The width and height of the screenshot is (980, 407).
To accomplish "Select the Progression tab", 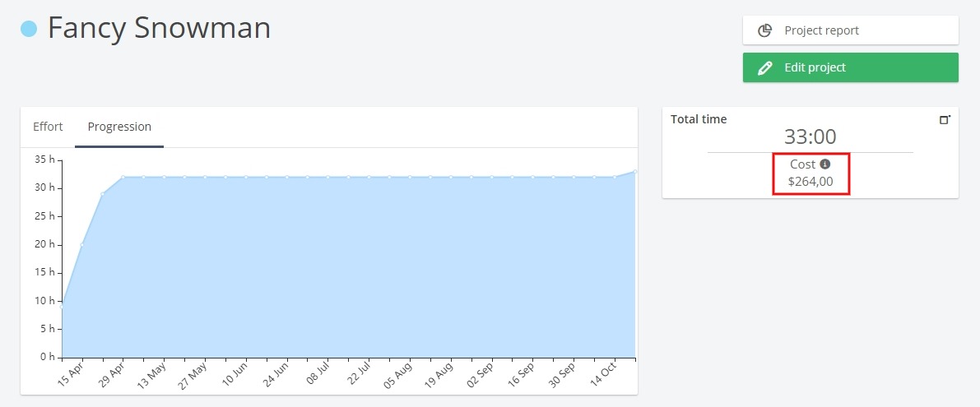I will [x=119, y=127].
